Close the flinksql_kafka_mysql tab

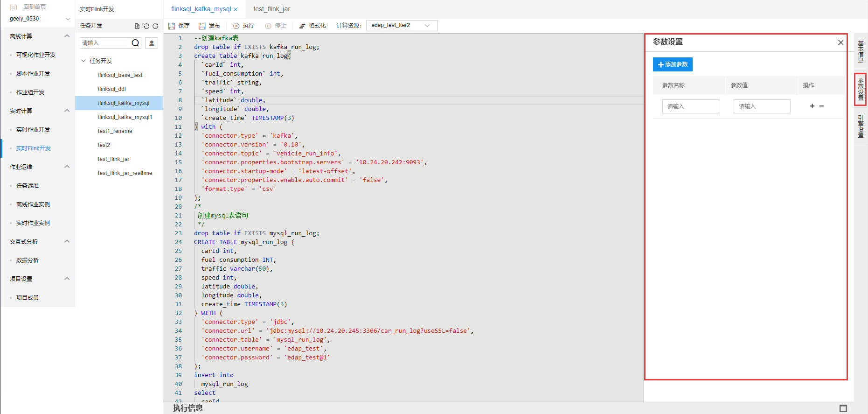click(236, 9)
